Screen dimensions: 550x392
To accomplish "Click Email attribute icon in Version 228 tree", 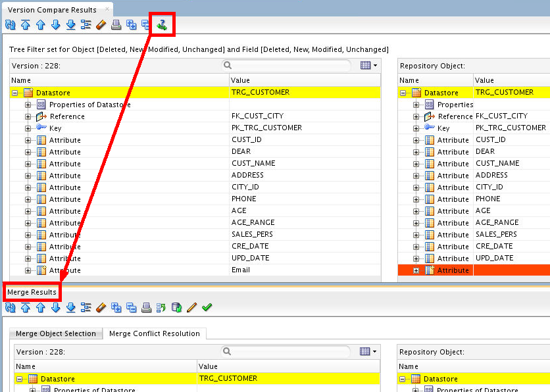I will tap(41, 270).
